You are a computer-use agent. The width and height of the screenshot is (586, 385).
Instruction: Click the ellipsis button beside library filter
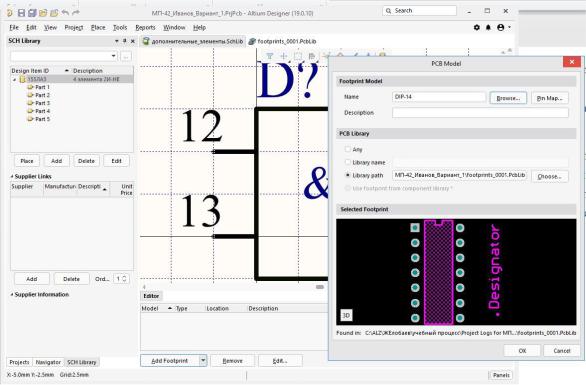pos(126,56)
